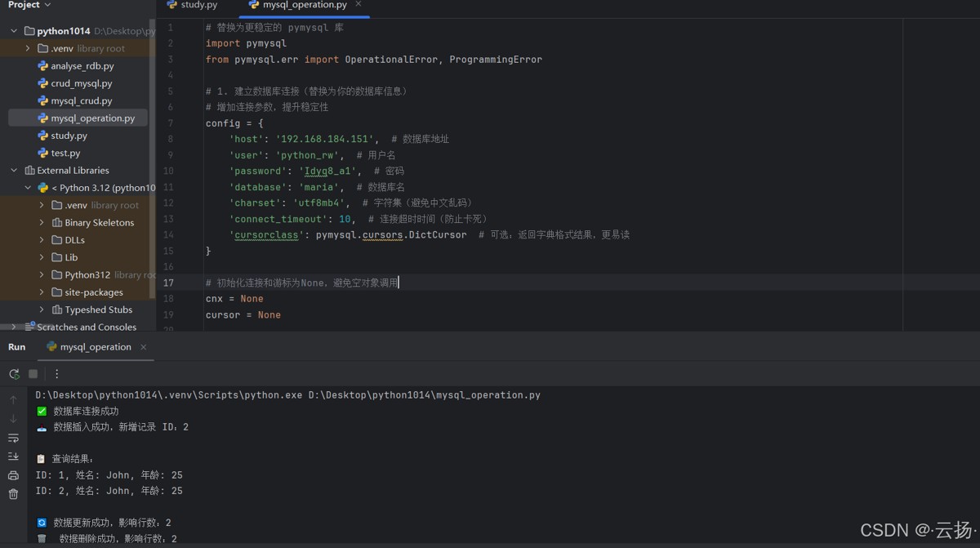The height and width of the screenshot is (548, 980).
Task: Click gutter line number 7
Action: coord(170,123)
